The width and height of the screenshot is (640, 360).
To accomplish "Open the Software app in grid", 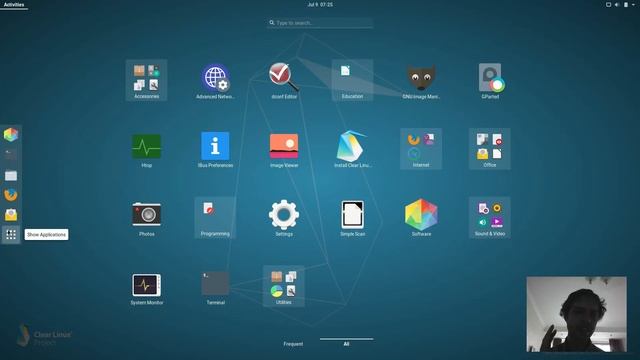I will click(x=421, y=218).
